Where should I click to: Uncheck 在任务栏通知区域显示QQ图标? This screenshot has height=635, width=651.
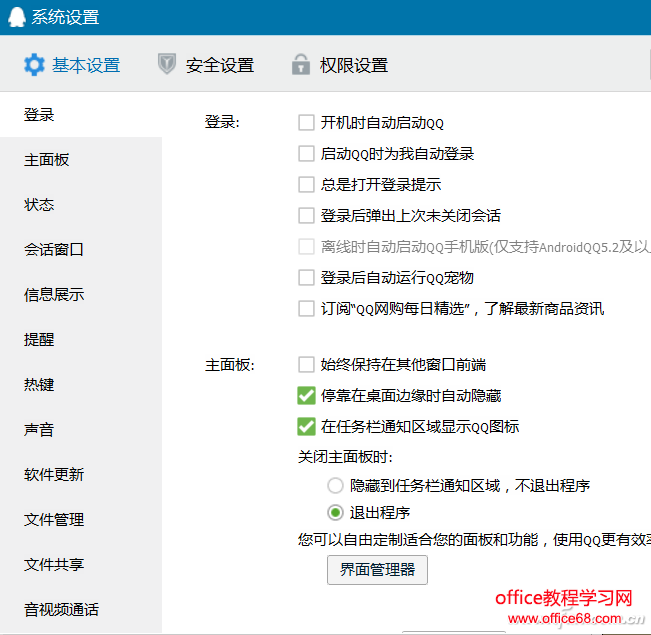(306, 427)
